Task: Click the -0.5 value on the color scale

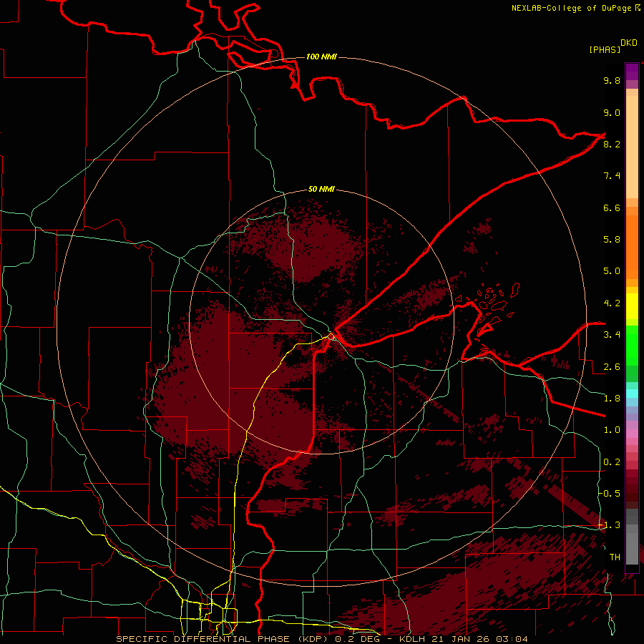Action: tap(610, 494)
